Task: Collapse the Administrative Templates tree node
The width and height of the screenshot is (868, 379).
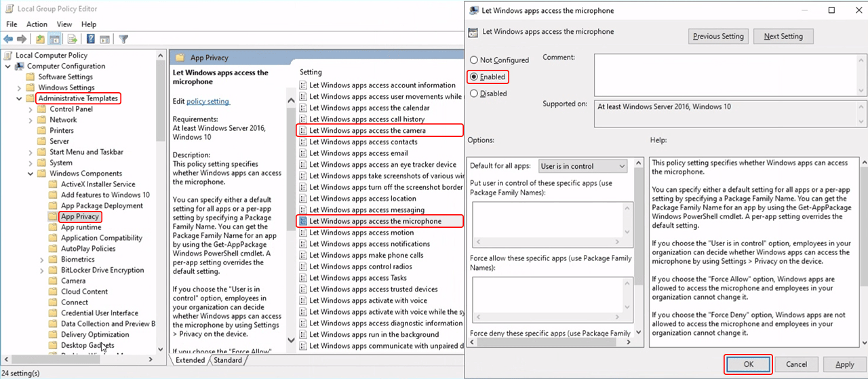Action: point(20,98)
